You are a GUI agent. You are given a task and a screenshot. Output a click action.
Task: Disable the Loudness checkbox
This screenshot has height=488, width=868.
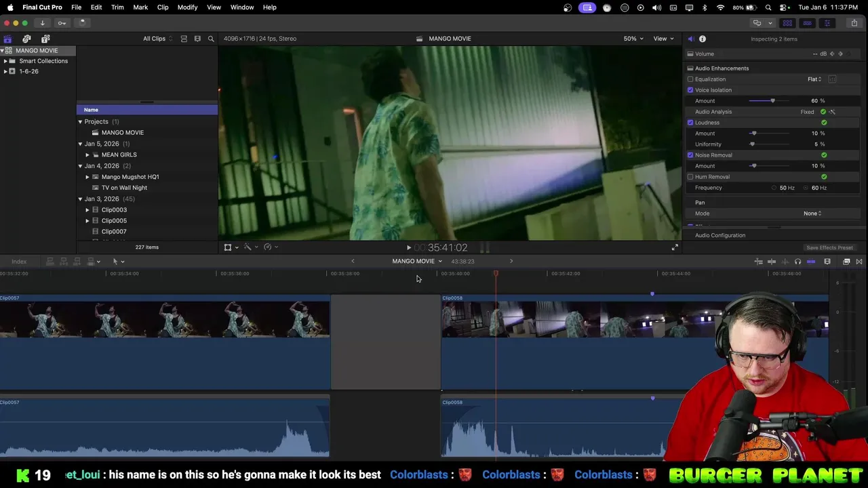coord(690,123)
